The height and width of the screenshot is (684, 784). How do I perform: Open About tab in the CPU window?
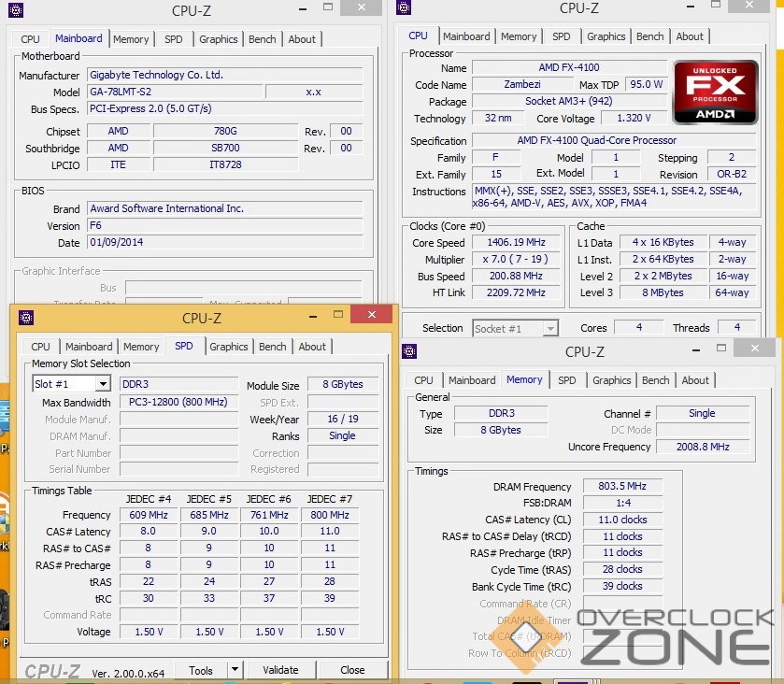tap(690, 36)
